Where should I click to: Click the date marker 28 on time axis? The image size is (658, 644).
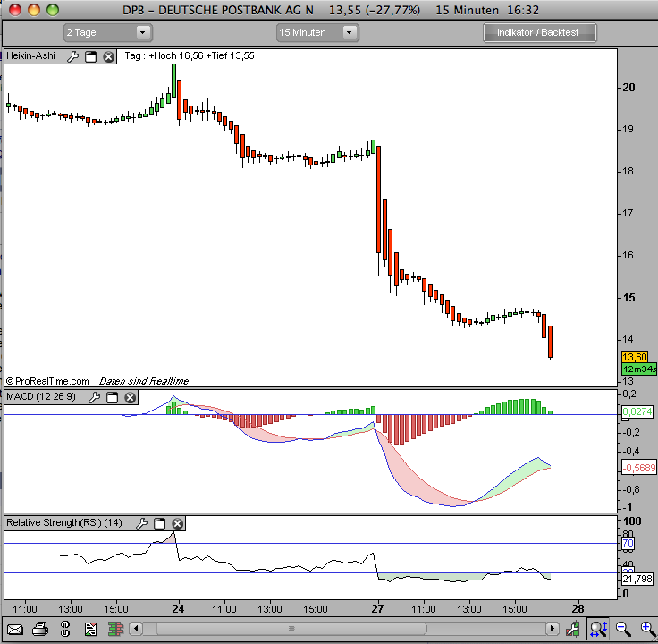578,609
